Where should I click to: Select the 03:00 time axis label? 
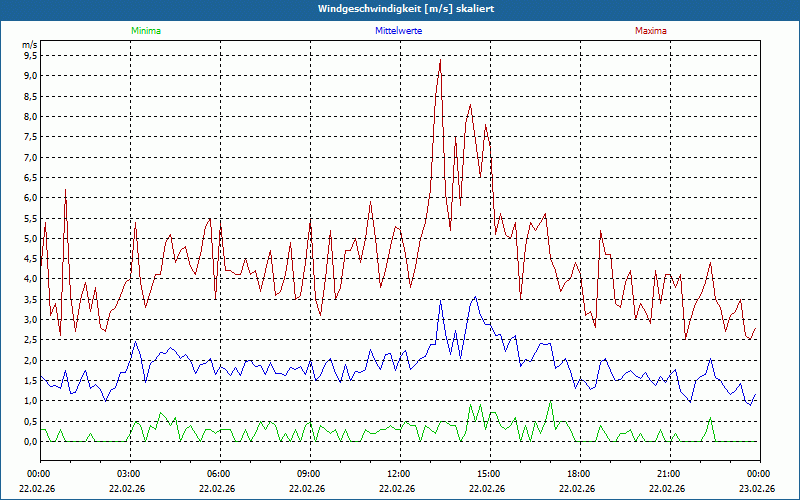click(x=129, y=474)
